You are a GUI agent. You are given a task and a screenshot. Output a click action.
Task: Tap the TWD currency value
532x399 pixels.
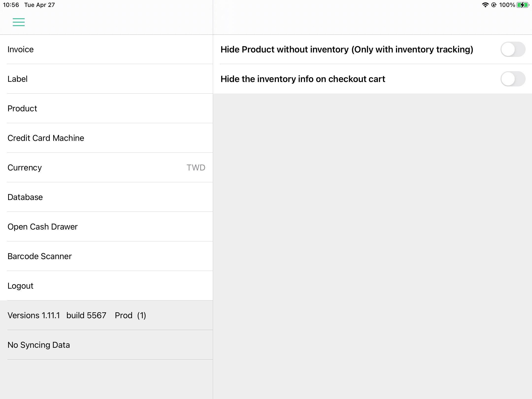pyautogui.click(x=196, y=167)
